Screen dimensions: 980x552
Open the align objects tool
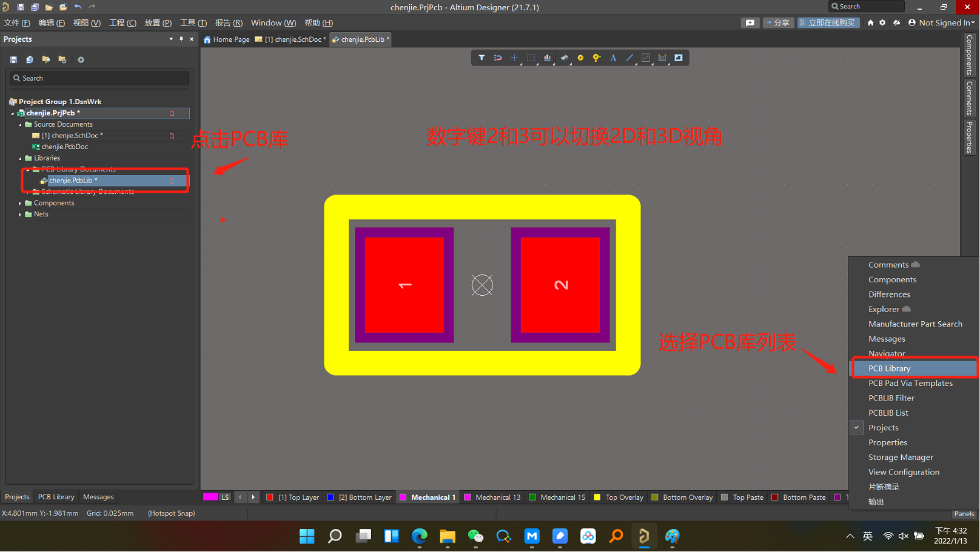[548, 58]
